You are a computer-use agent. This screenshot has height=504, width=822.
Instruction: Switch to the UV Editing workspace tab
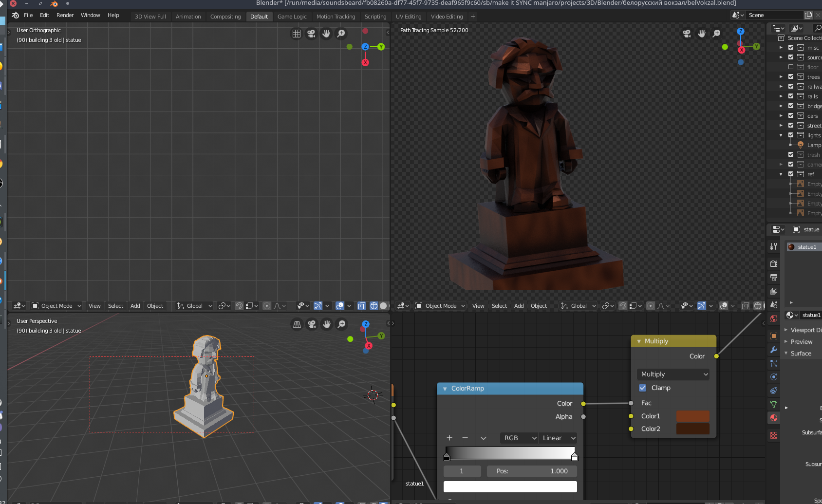point(408,17)
